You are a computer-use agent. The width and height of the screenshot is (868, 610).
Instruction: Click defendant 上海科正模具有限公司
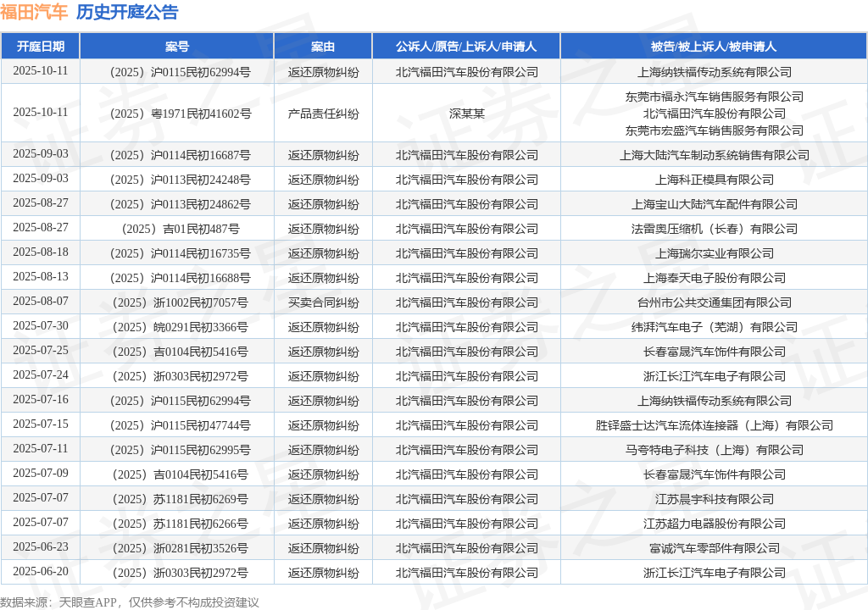pyautogui.click(x=714, y=180)
